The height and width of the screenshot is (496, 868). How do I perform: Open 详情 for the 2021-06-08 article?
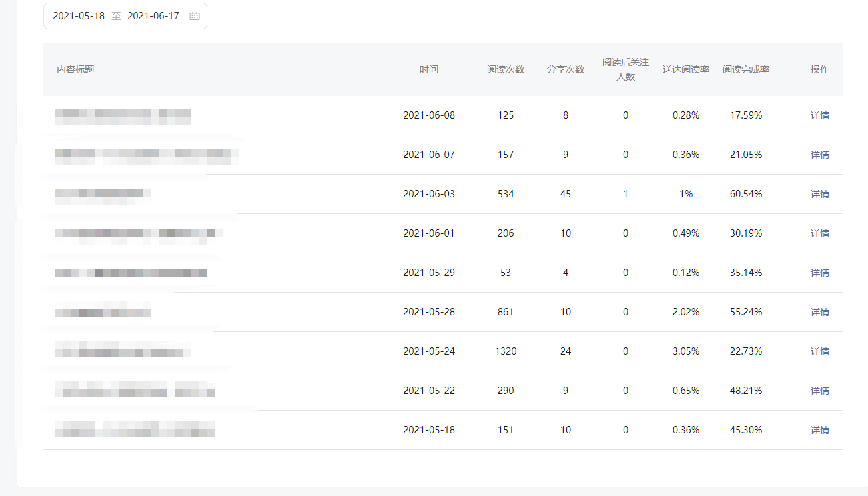click(819, 115)
